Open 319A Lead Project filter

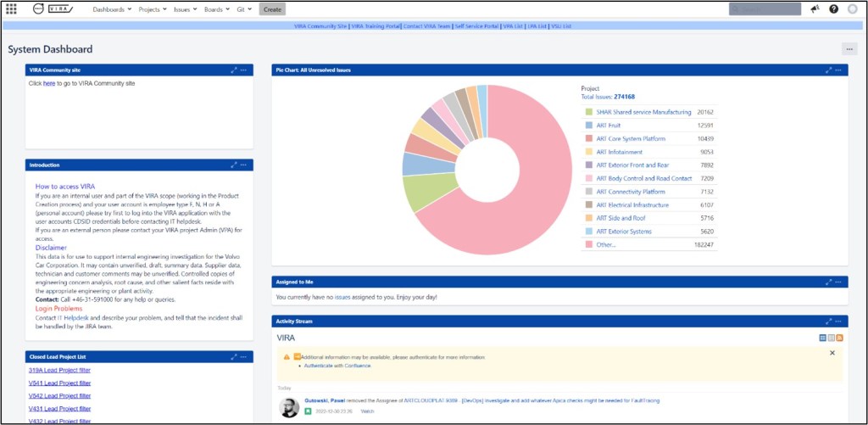[59, 370]
